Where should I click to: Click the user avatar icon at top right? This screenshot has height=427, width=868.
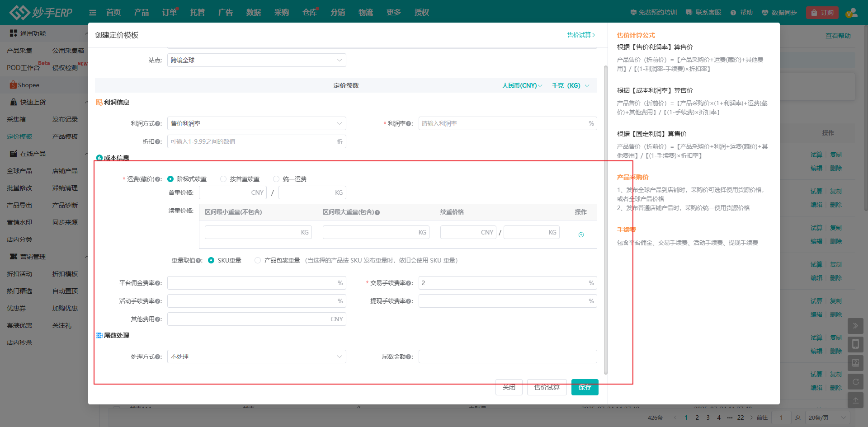pos(851,13)
